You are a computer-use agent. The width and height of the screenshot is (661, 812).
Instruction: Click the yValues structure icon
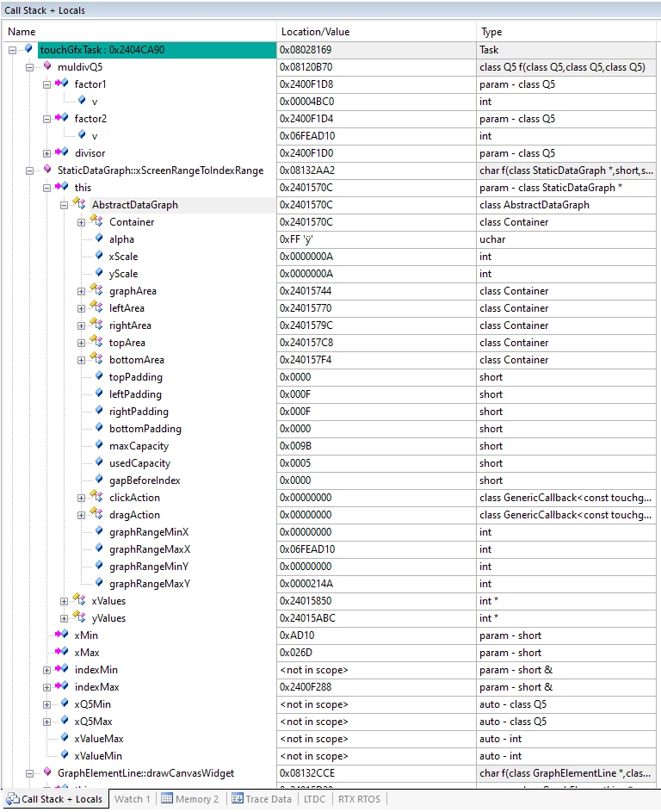[x=79, y=617]
